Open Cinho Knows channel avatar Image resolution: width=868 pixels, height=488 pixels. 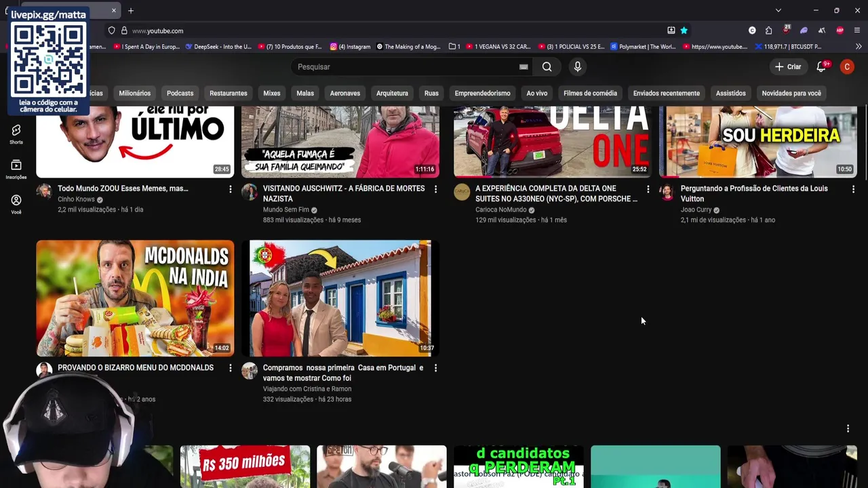pos(44,191)
